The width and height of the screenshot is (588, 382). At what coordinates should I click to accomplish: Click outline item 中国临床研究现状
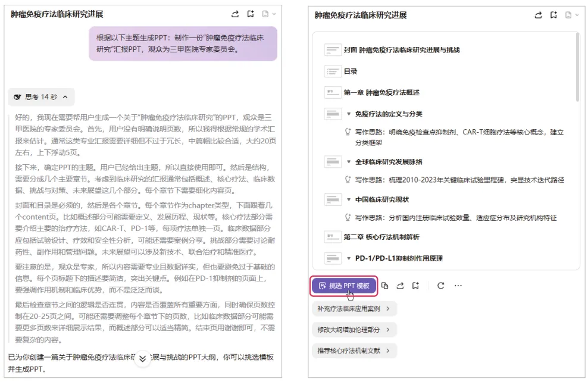[x=381, y=200]
